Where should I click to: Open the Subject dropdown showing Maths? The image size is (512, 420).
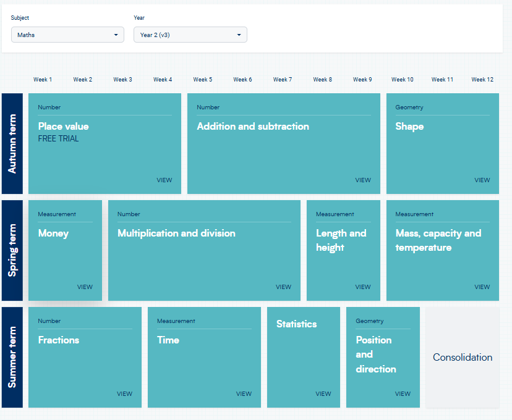(x=67, y=35)
